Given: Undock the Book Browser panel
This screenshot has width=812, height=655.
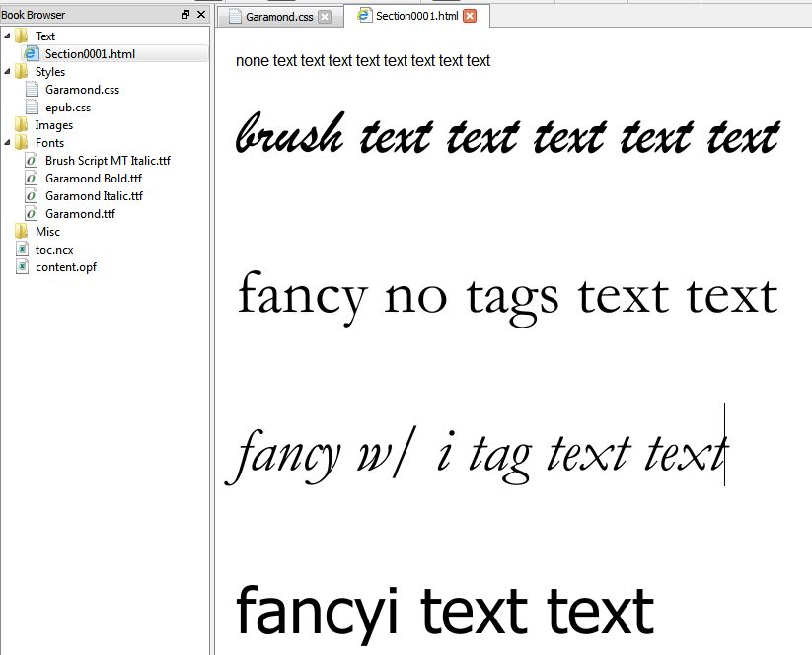Looking at the screenshot, I should point(185,15).
